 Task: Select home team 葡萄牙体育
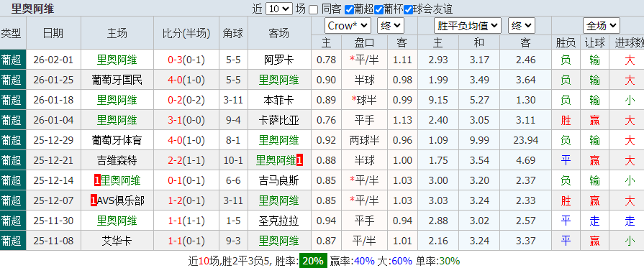point(117,140)
